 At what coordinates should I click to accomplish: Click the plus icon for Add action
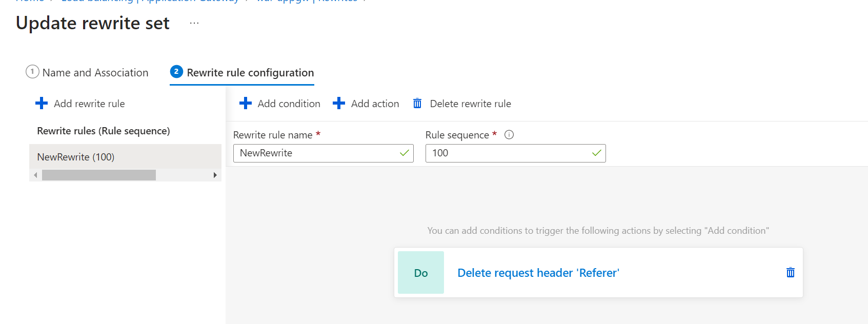(x=339, y=104)
